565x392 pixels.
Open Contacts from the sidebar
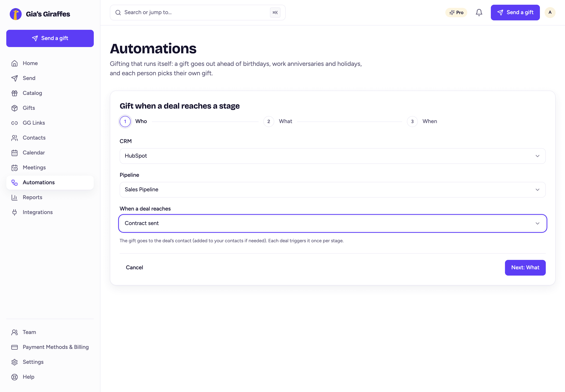(x=50, y=138)
